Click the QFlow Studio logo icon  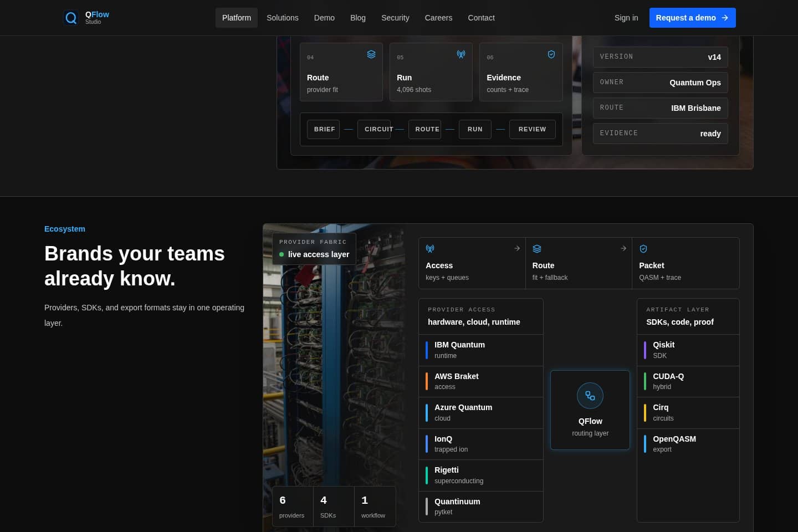pos(71,18)
